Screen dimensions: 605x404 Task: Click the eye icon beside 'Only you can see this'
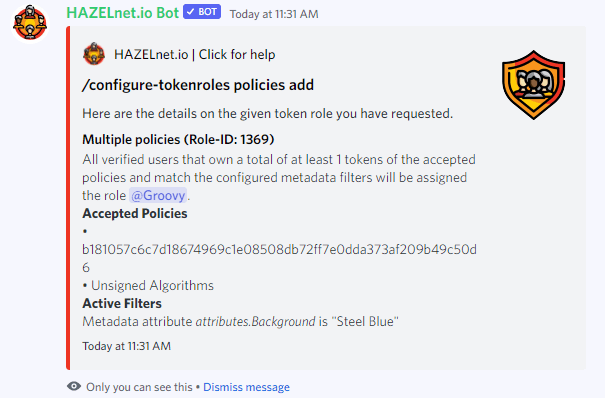point(74,386)
